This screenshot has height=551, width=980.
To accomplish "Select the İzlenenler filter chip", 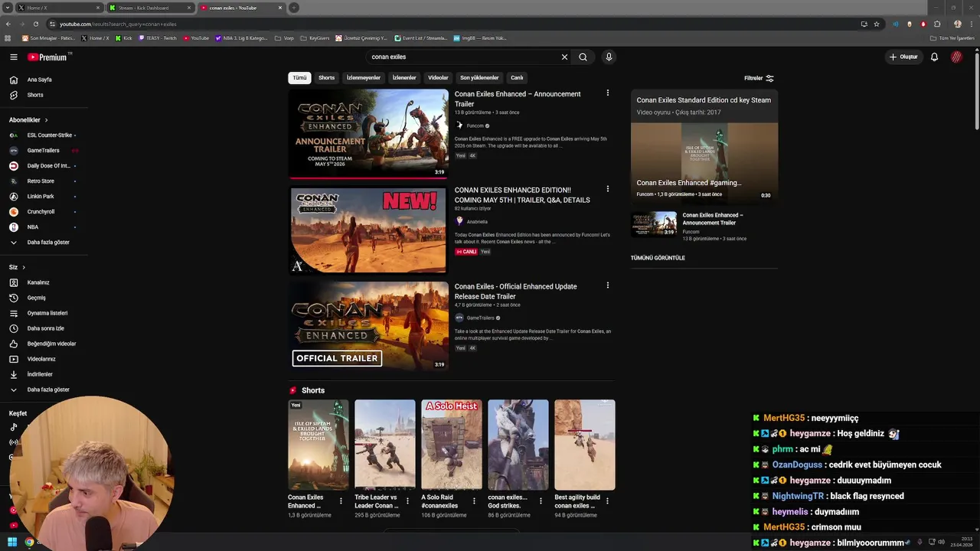I will pyautogui.click(x=404, y=77).
